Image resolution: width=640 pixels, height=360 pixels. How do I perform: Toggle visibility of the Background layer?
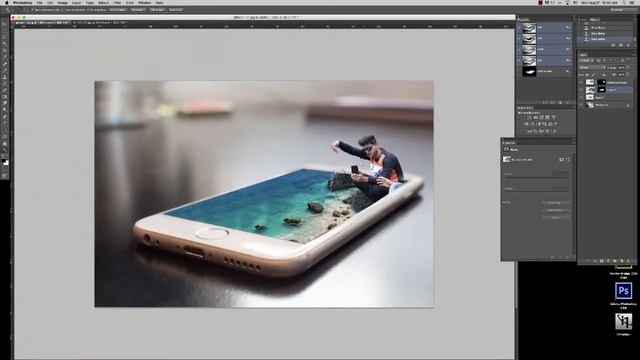(581, 105)
